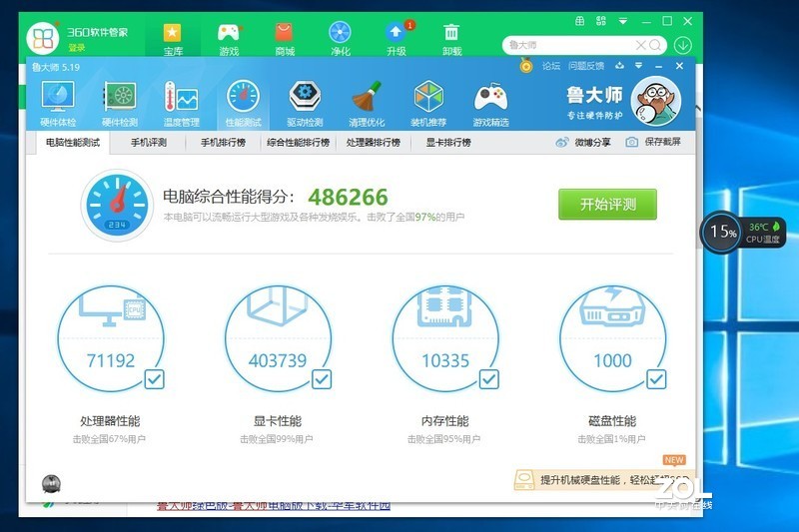Toggle 内存性能 checkbox
799x532 pixels.
[489, 379]
